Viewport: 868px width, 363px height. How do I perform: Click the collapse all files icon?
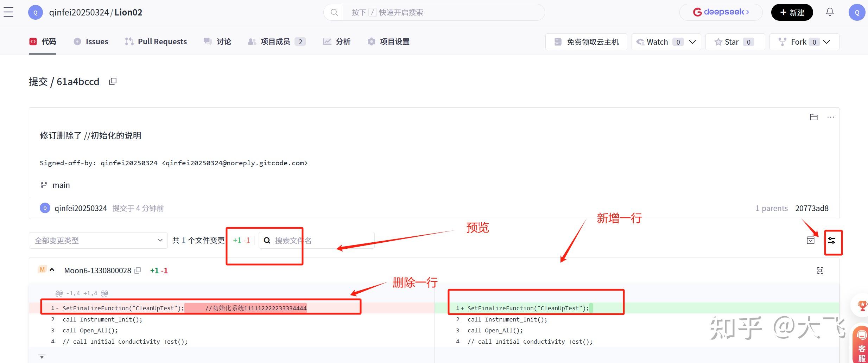coord(811,241)
